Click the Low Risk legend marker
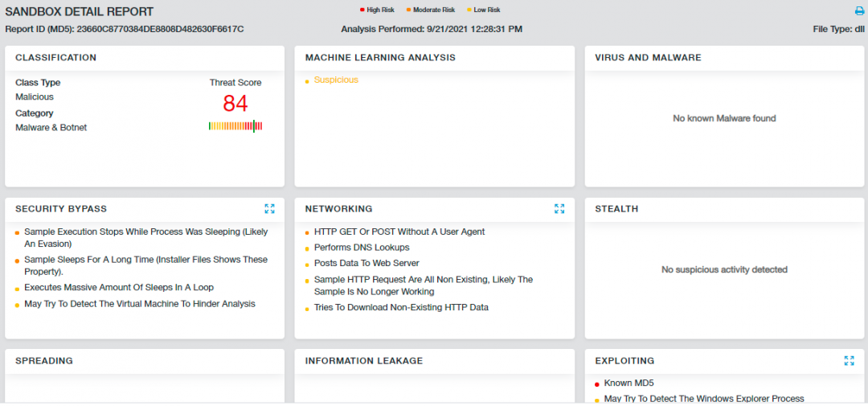Screen dimensions: 868x406 tap(469, 10)
